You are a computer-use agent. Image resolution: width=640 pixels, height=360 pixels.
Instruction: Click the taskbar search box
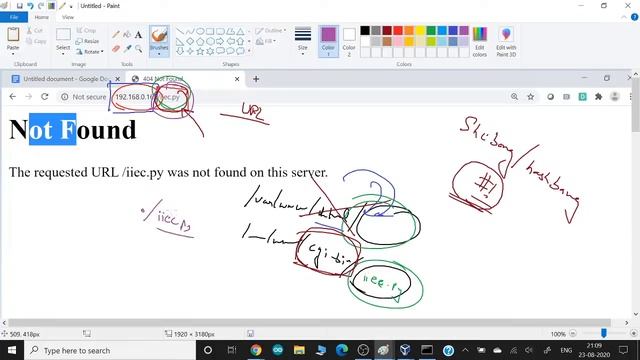(x=110, y=350)
